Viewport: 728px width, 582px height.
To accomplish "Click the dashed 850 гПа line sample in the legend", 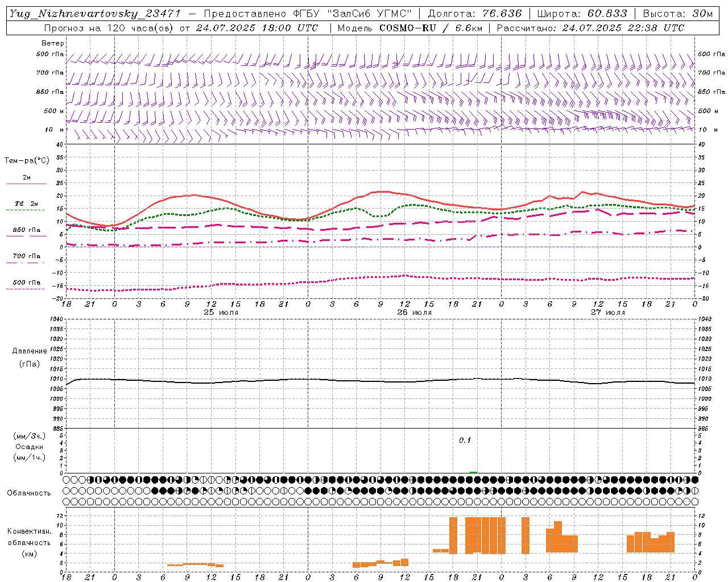I will coord(26,236).
